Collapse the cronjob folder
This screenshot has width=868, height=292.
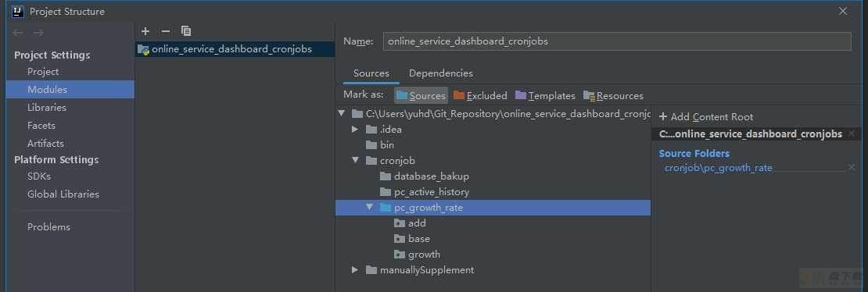pyautogui.click(x=355, y=160)
